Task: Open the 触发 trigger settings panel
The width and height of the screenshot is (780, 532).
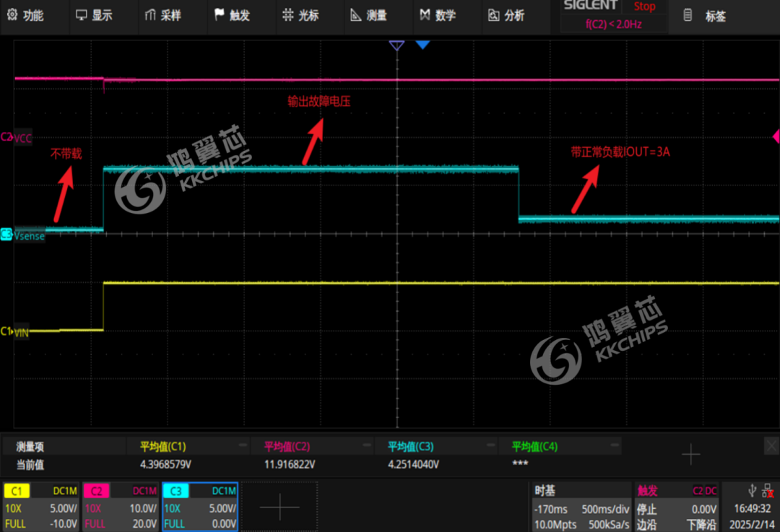Action: click(675, 507)
